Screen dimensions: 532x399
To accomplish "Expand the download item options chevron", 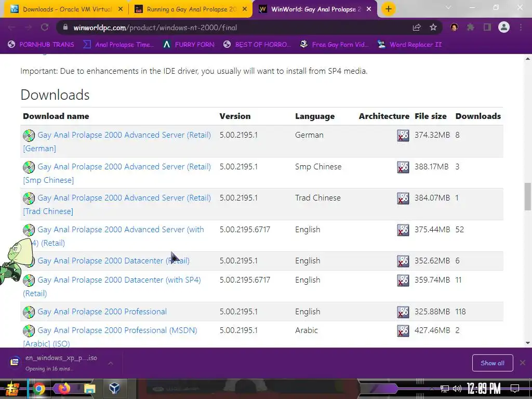I will [x=111, y=363].
